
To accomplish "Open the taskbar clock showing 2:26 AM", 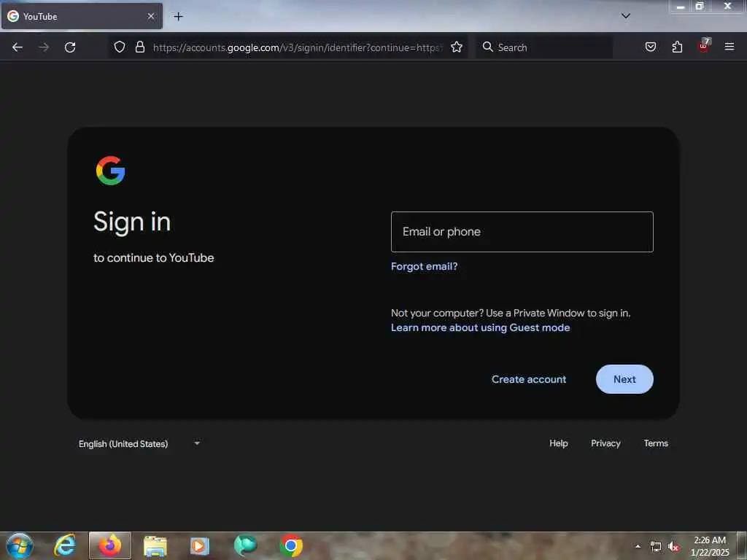I will coord(710,545).
